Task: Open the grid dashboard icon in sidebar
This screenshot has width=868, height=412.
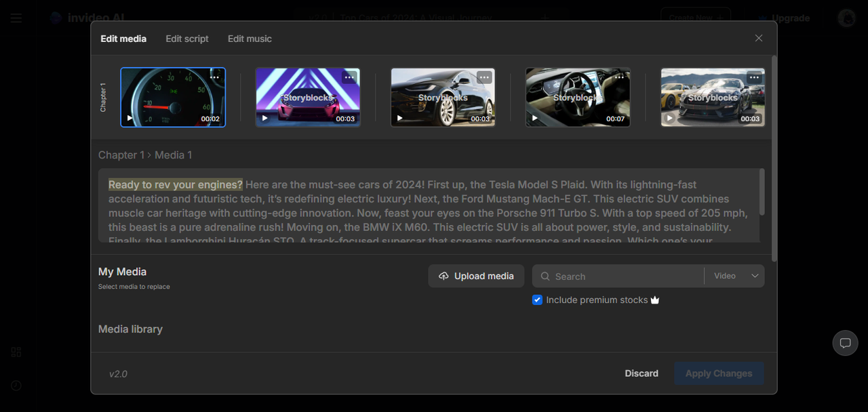Action: click(16, 352)
